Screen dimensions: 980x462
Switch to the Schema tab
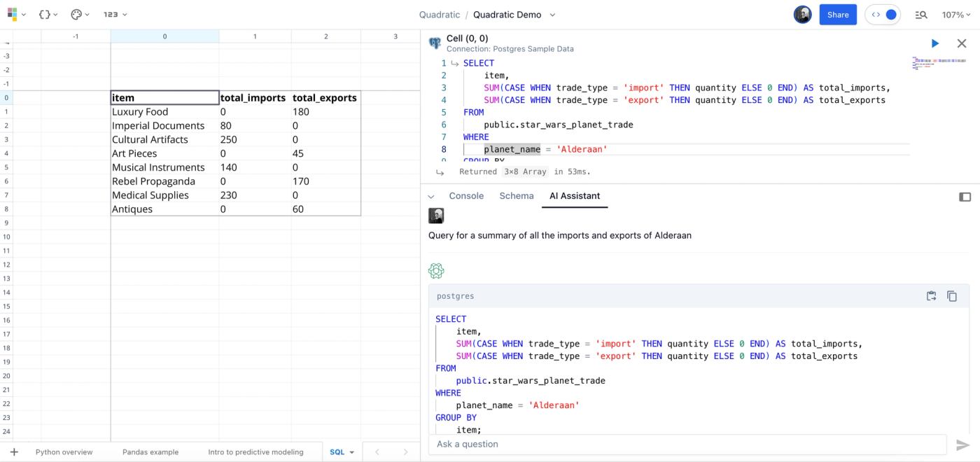[517, 196]
